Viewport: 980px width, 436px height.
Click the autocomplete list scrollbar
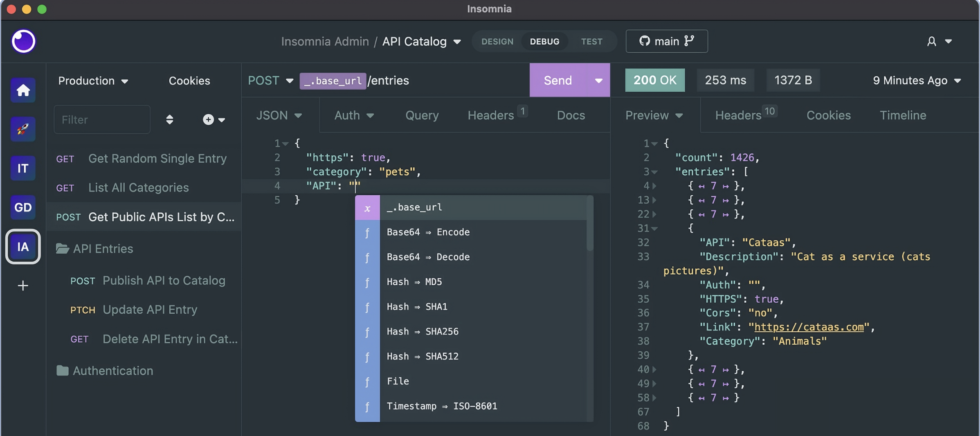click(589, 223)
